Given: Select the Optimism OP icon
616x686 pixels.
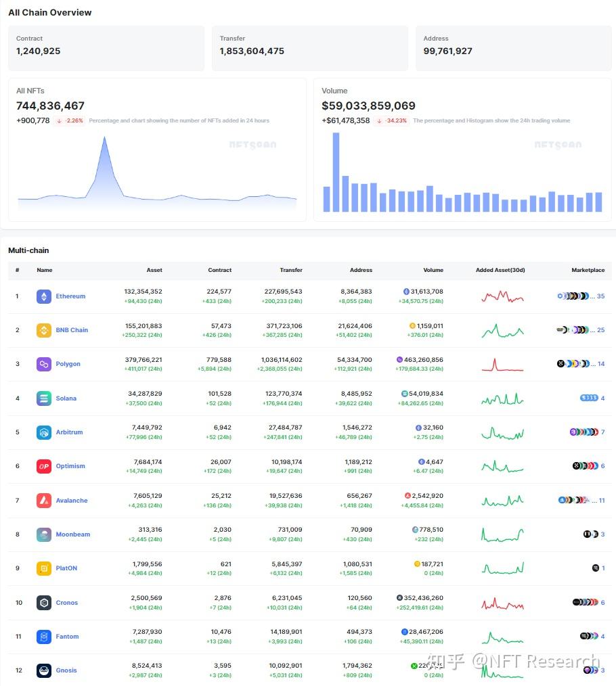Looking at the screenshot, I should [x=43, y=465].
